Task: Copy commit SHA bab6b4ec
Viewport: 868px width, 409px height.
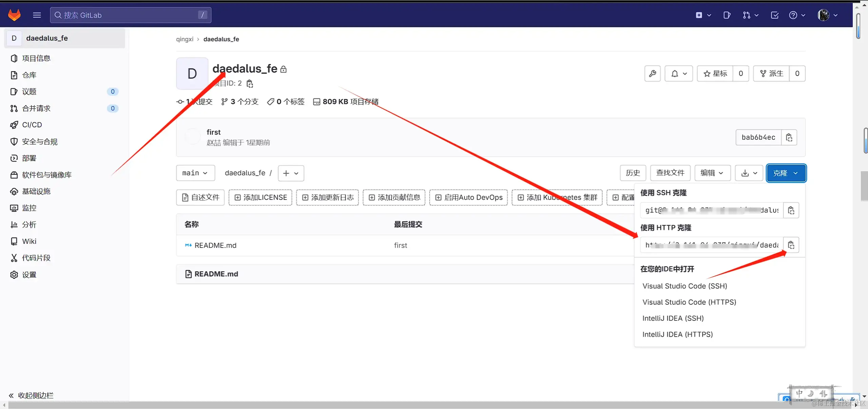Action: point(789,137)
